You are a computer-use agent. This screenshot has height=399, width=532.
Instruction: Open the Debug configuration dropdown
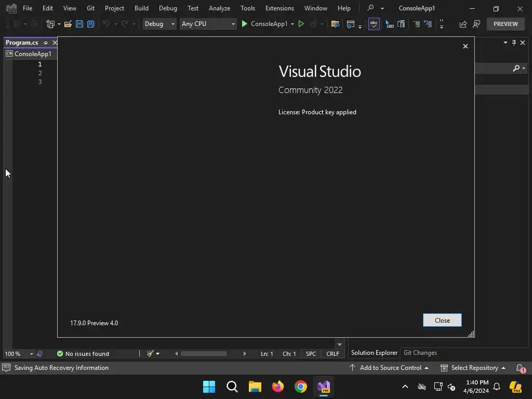pyautogui.click(x=159, y=24)
